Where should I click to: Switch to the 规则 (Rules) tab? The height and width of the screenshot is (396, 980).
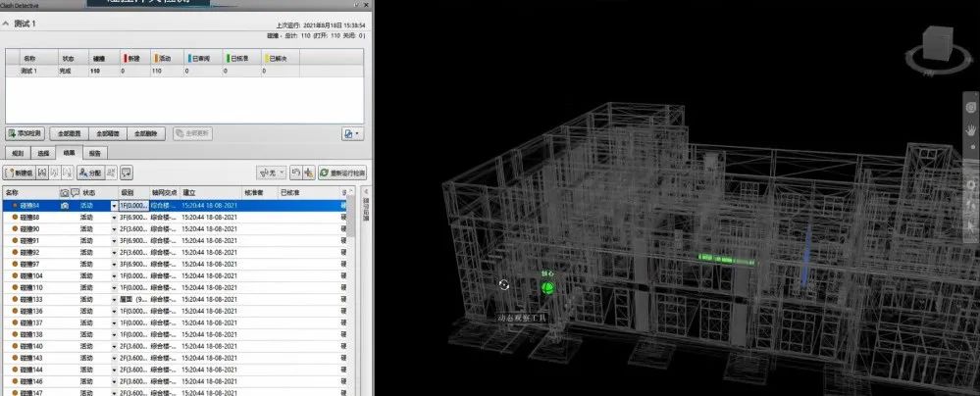click(17, 153)
